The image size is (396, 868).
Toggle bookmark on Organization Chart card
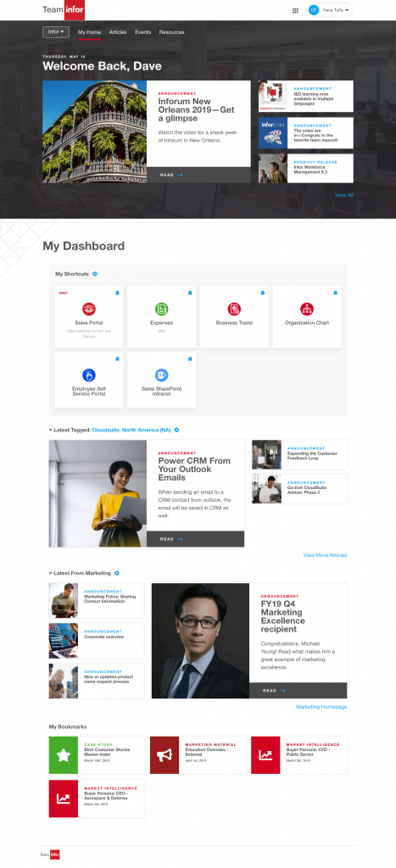click(335, 292)
